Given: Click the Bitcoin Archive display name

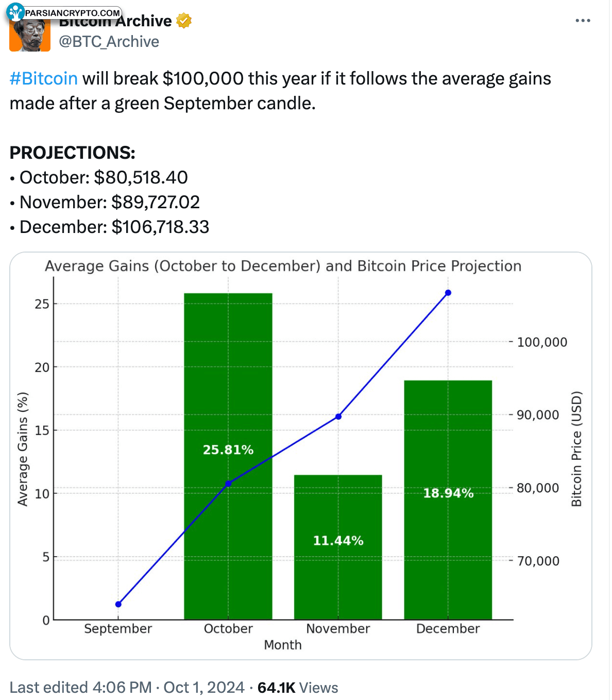Looking at the screenshot, I should point(115,22).
